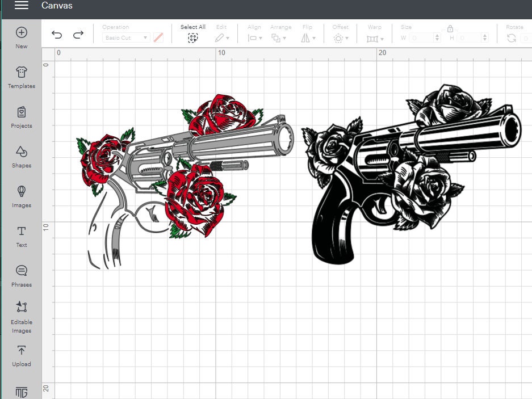532x399 pixels.
Task: Undo the last action
Action: 57,34
